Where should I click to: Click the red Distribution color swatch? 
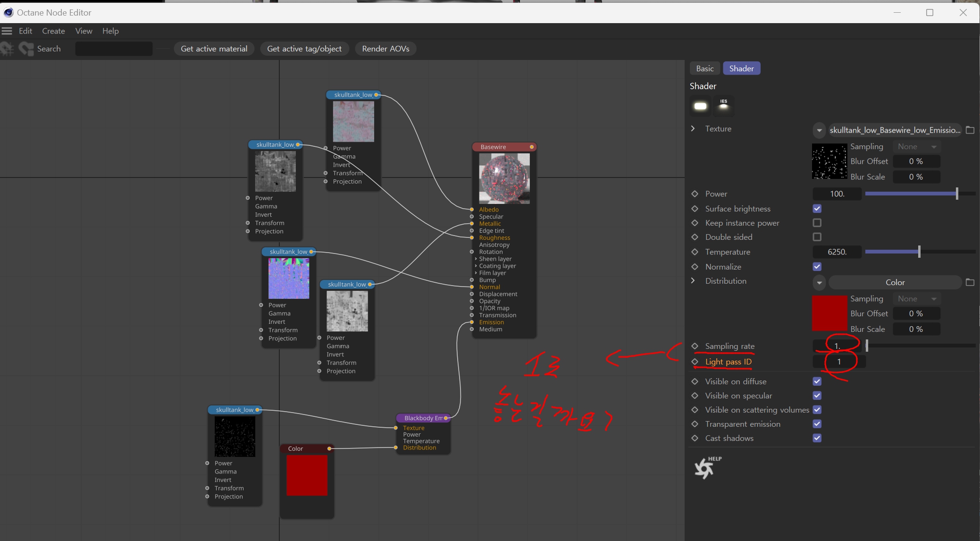coord(829,313)
